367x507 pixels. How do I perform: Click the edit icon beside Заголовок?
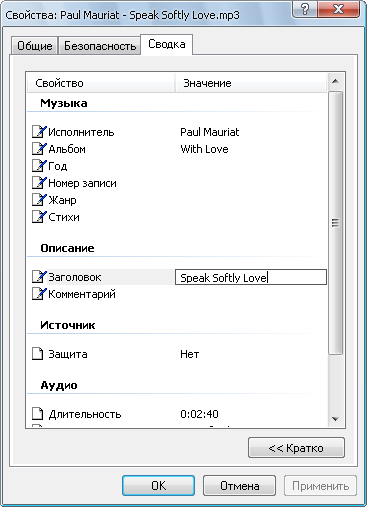pyautogui.click(x=39, y=277)
